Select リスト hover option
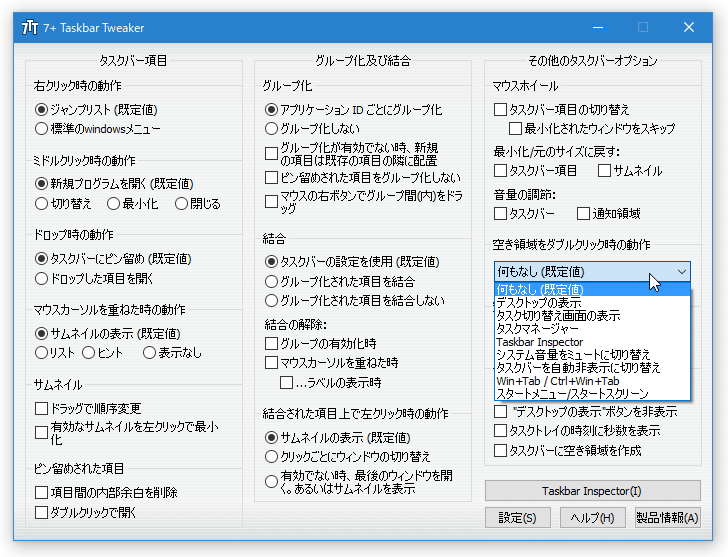The width and height of the screenshot is (728, 557). [41, 353]
